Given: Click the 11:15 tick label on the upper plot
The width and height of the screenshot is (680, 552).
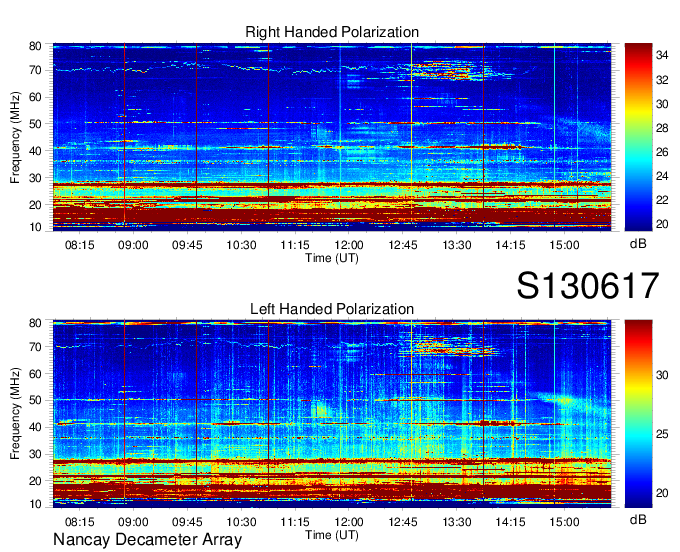Looking at the screenshot, I should [295, 245].
